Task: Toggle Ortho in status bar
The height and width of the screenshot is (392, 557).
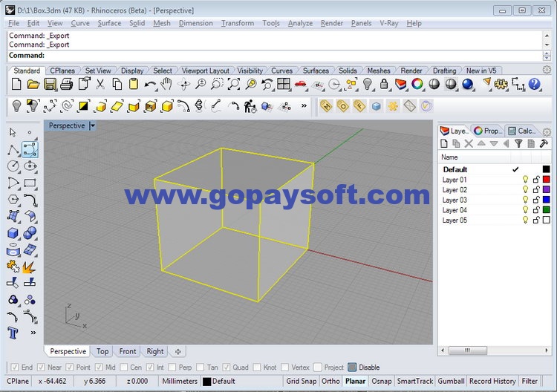Action: pos(330,381)
